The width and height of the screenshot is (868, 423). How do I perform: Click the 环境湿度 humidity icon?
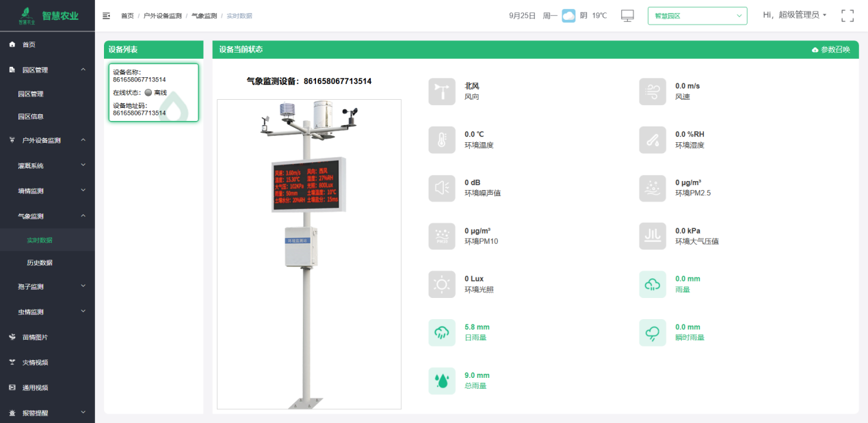click(x=653, y=139)
